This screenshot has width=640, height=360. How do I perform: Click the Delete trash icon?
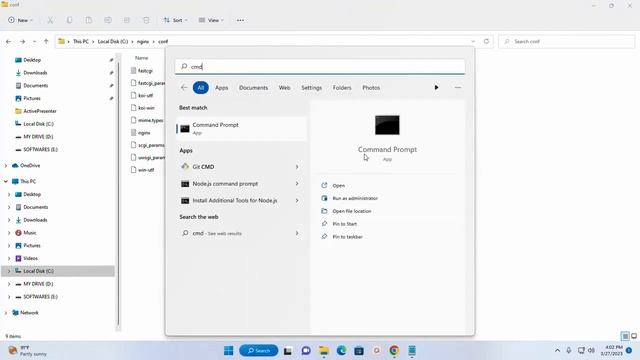[x=146, y=20]
